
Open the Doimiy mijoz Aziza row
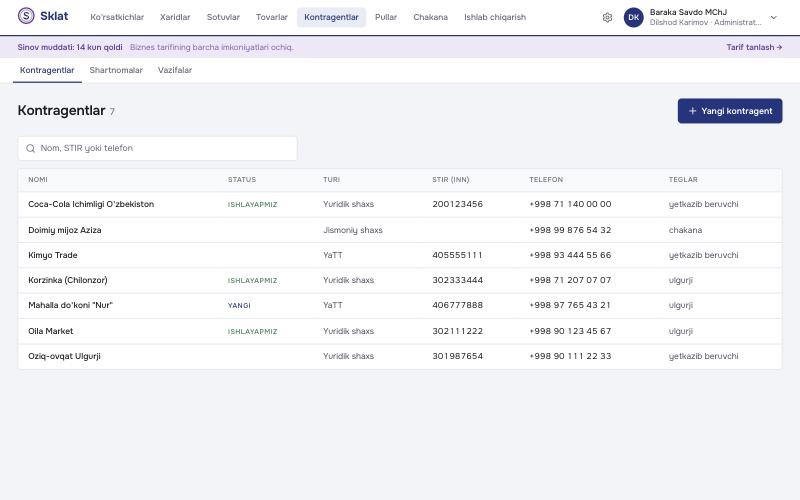pos(399,230)
